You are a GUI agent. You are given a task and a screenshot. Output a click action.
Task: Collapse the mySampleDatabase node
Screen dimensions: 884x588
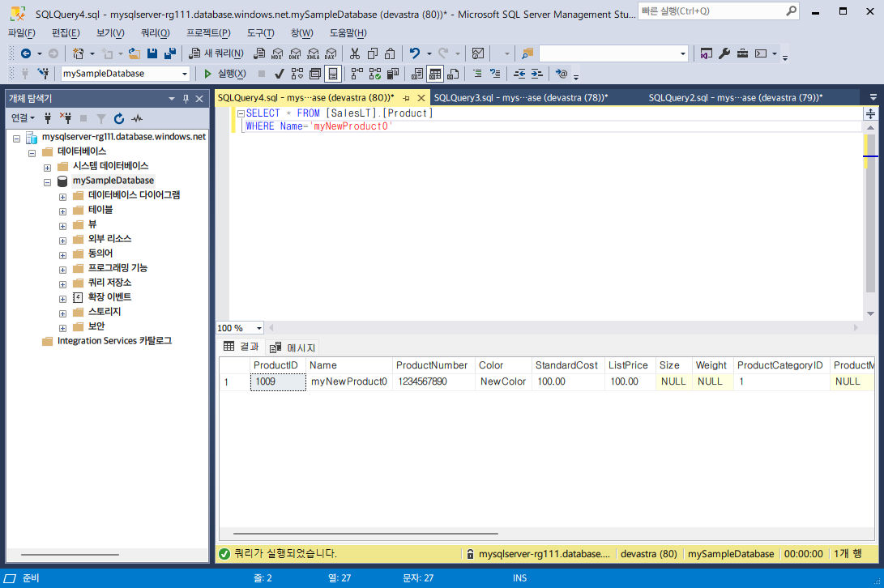tap(47, 182)
